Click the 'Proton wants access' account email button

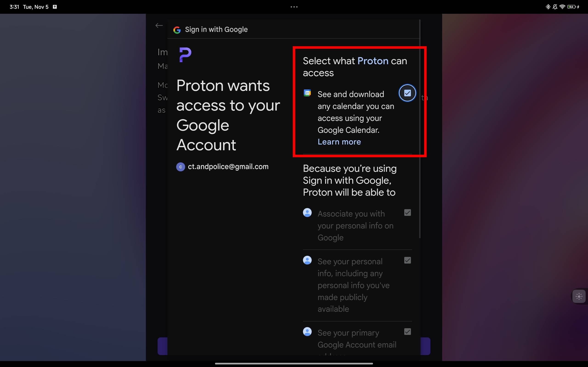click(x=222, y=166)
